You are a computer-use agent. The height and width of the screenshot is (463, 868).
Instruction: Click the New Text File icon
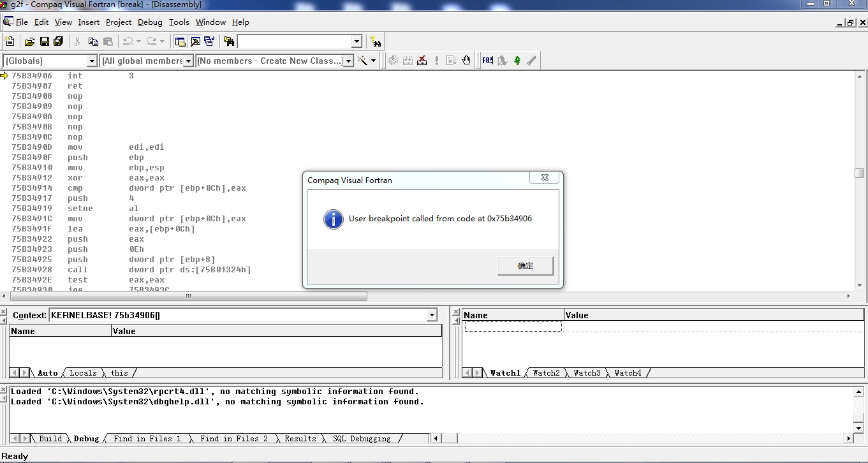pos(10,41)
